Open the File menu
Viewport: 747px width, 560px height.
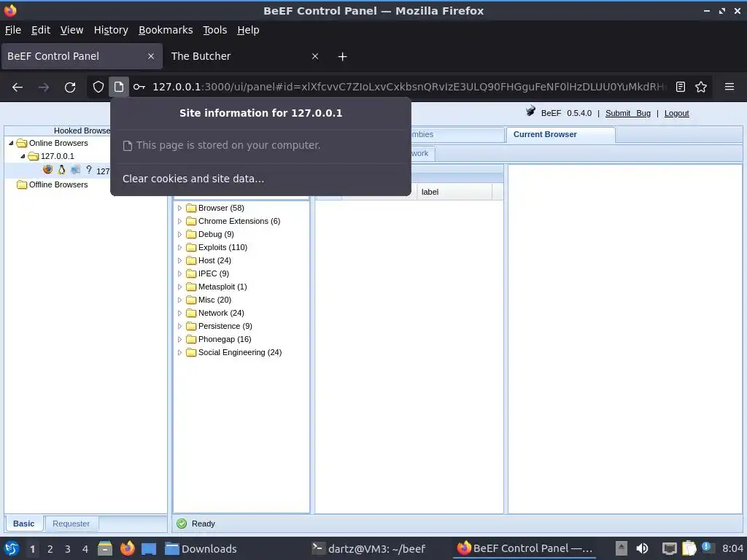click(x=13, y=30)
